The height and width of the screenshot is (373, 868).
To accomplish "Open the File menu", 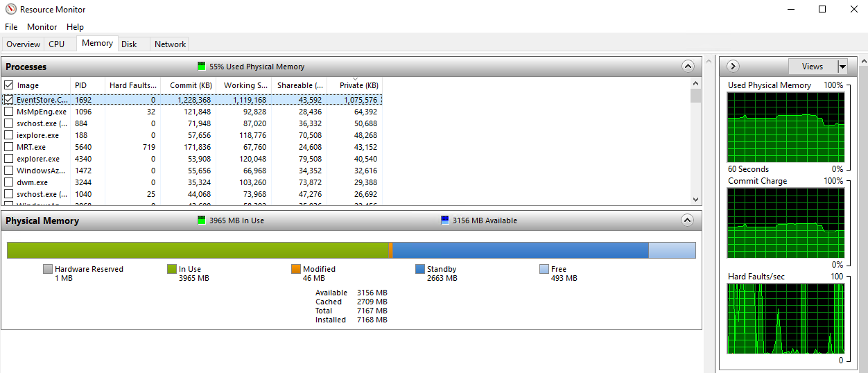I will coord(11,27).
